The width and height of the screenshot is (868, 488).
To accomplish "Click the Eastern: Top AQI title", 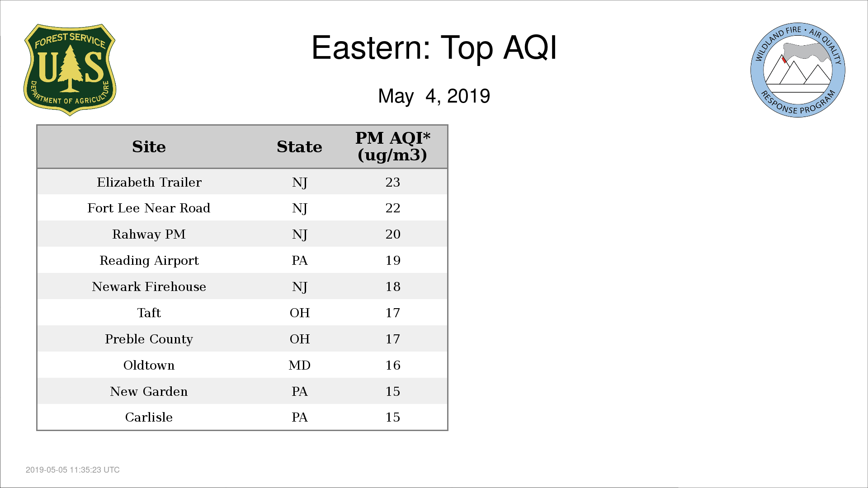I will point(434,48).
